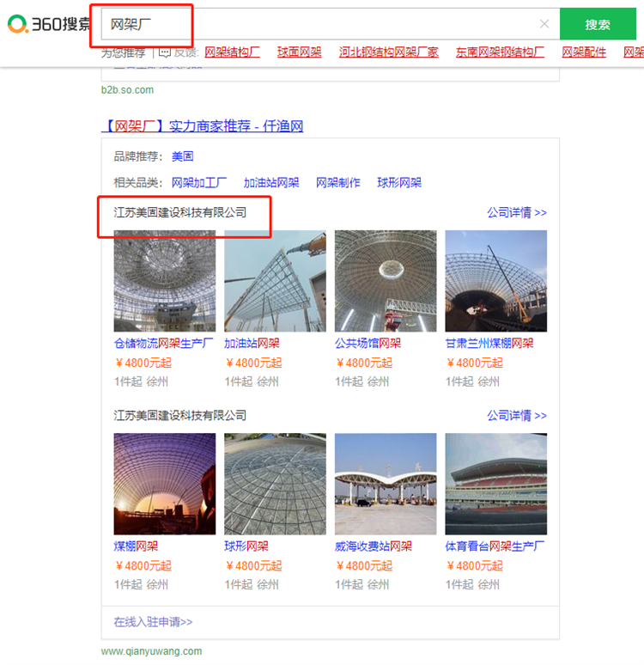
Task: Select the 球面网架 suggestion link
Action: point(299,52)
